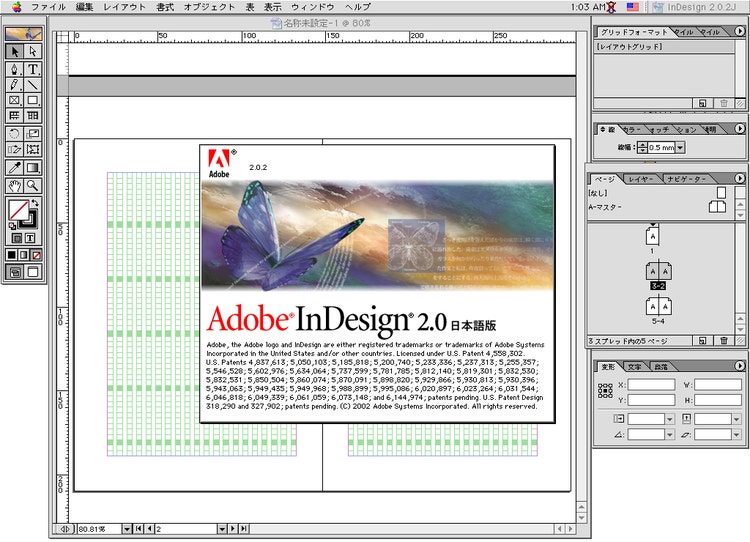750x542 pixels.
Task: Switch to the レイヤー tab
Action: tap(640, 179)
